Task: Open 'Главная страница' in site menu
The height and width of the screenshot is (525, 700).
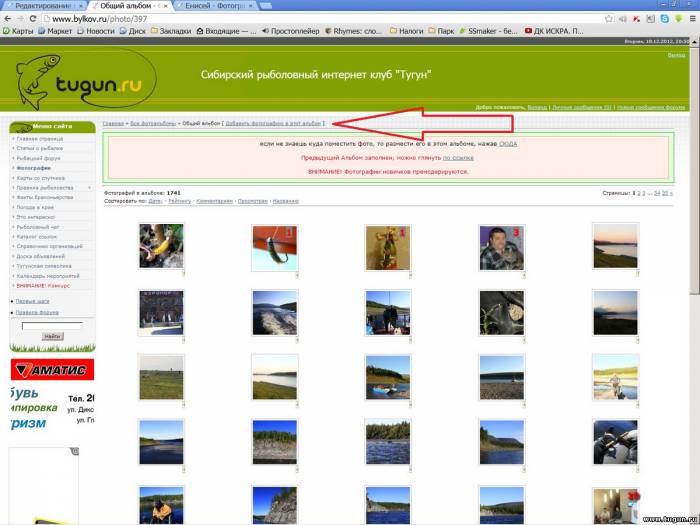Action: [x=40, y=139]
